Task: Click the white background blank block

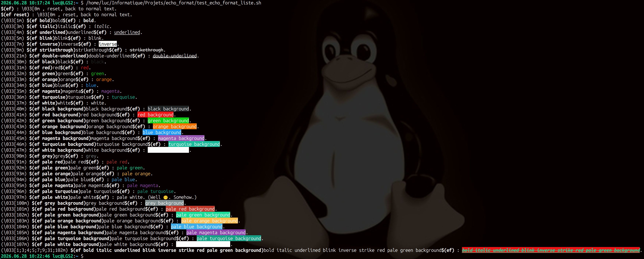Action: click(x=168, y=150)
